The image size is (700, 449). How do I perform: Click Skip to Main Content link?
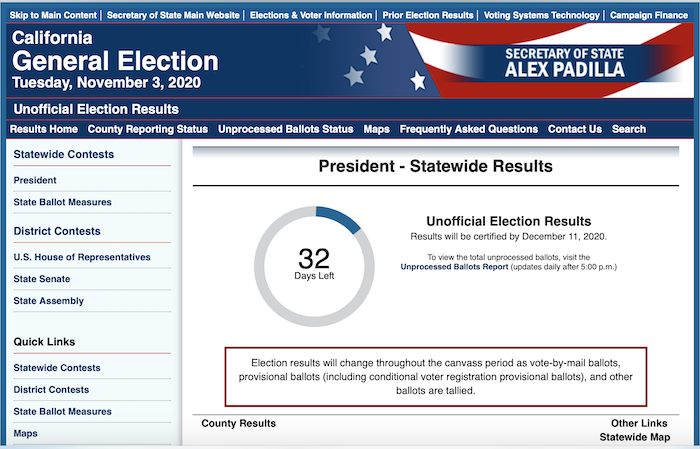click(53, 15)
